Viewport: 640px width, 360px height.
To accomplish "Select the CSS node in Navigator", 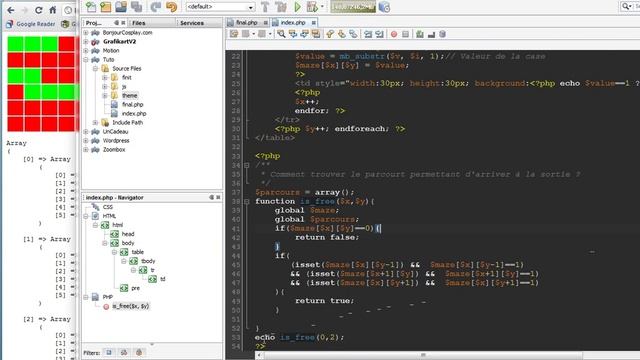I will [x=108, y=207].
